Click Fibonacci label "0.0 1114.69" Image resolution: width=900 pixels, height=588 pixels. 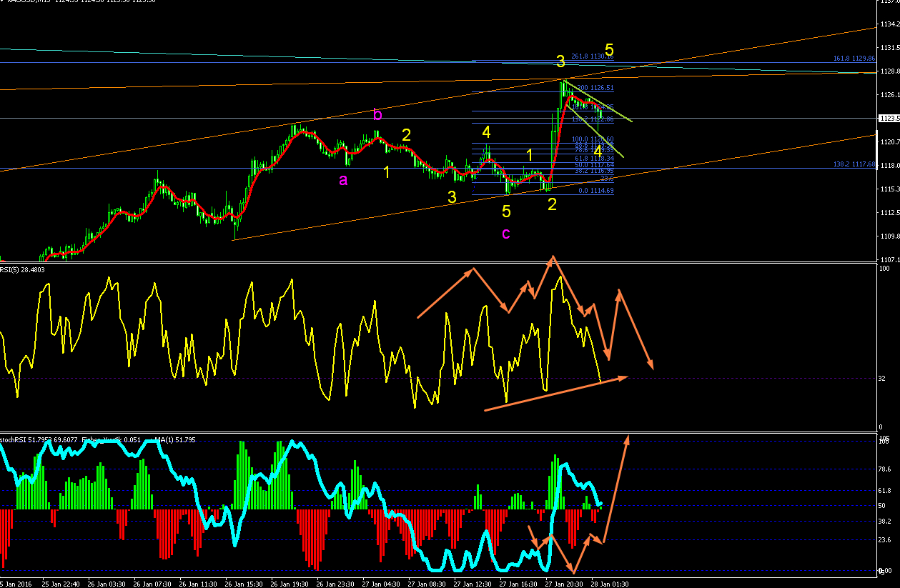(595, 191)
